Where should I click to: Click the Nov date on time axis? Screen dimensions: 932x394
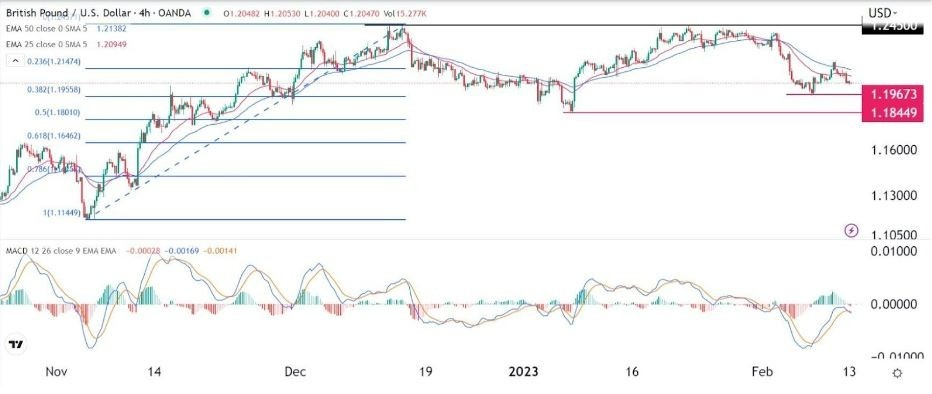57,372
